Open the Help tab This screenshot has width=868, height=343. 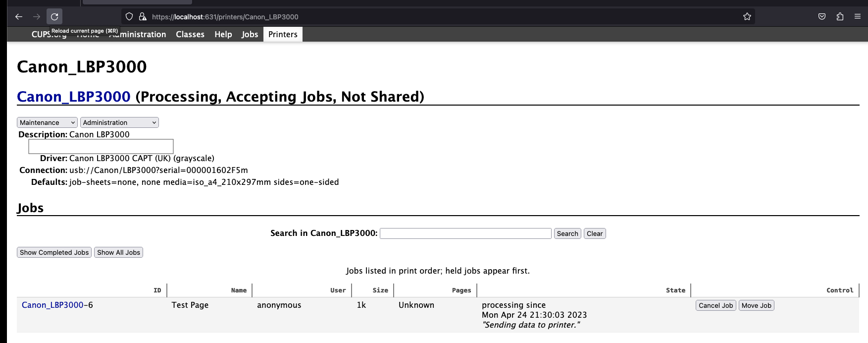(223, 34)
